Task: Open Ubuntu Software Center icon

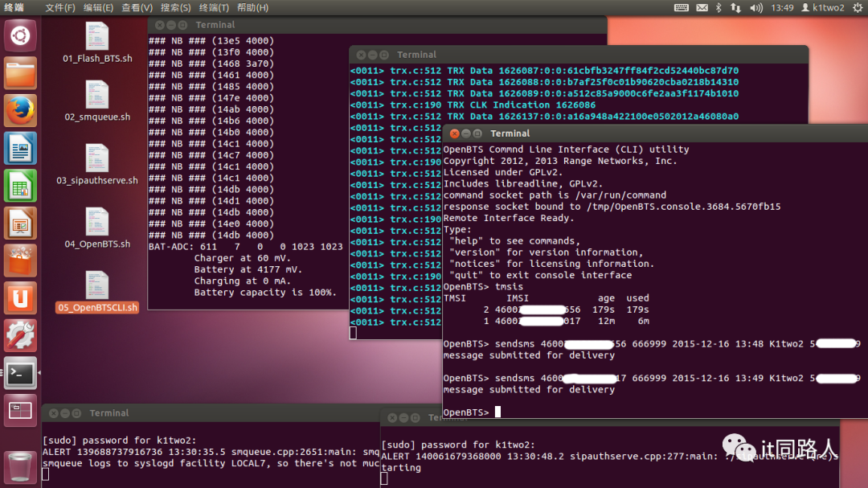Action: (20, 260)
